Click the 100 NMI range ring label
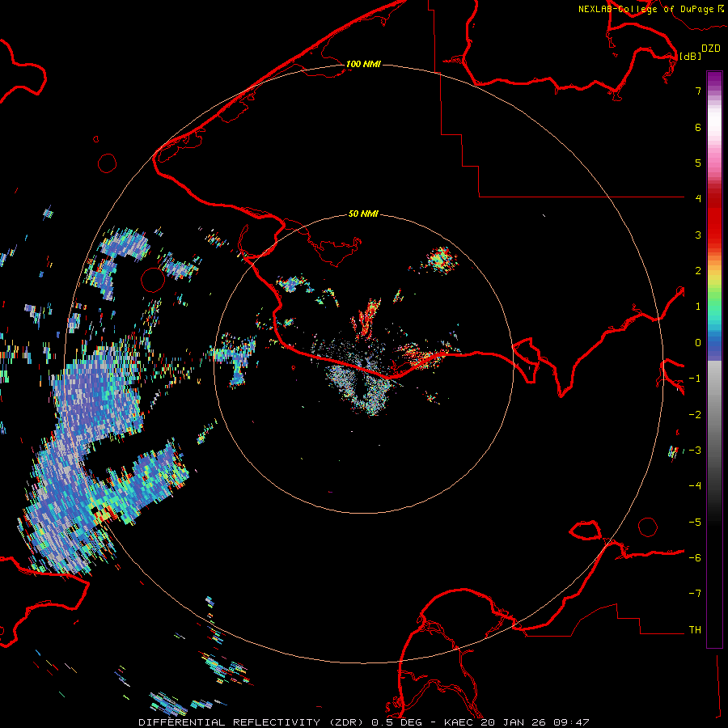Image resolution: width=728 pixels, height=728 pixels. pyautogui.click(x=363, y=64)
